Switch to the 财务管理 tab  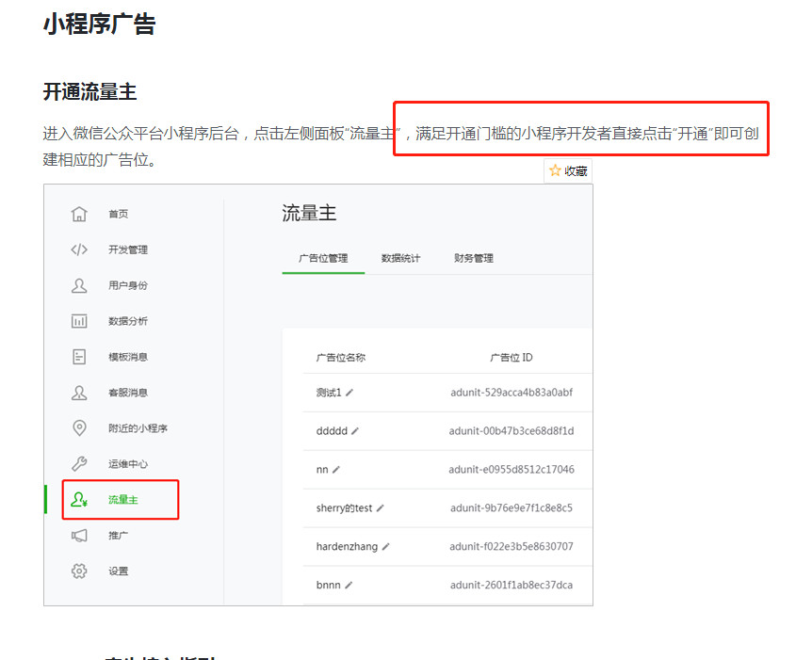coord(473,258)
